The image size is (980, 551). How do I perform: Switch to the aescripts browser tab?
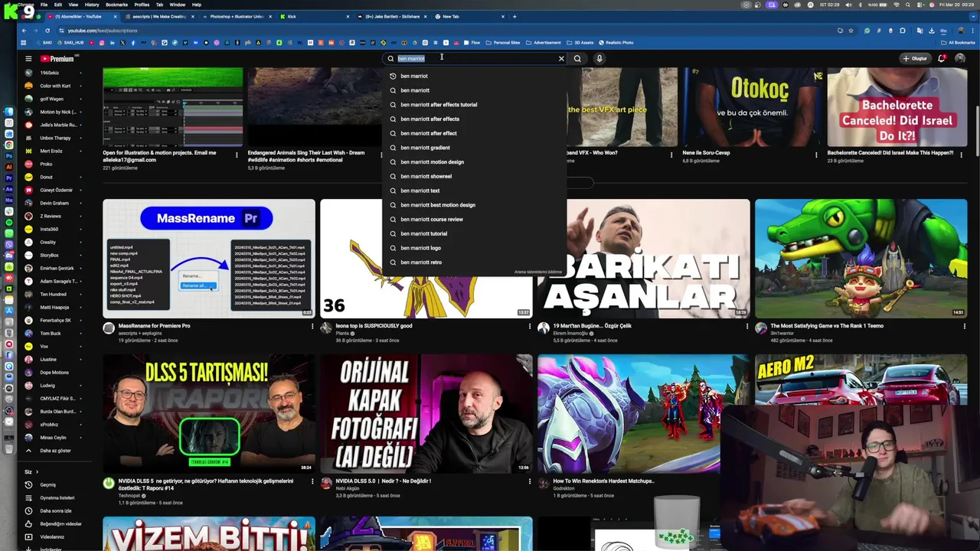159,16
